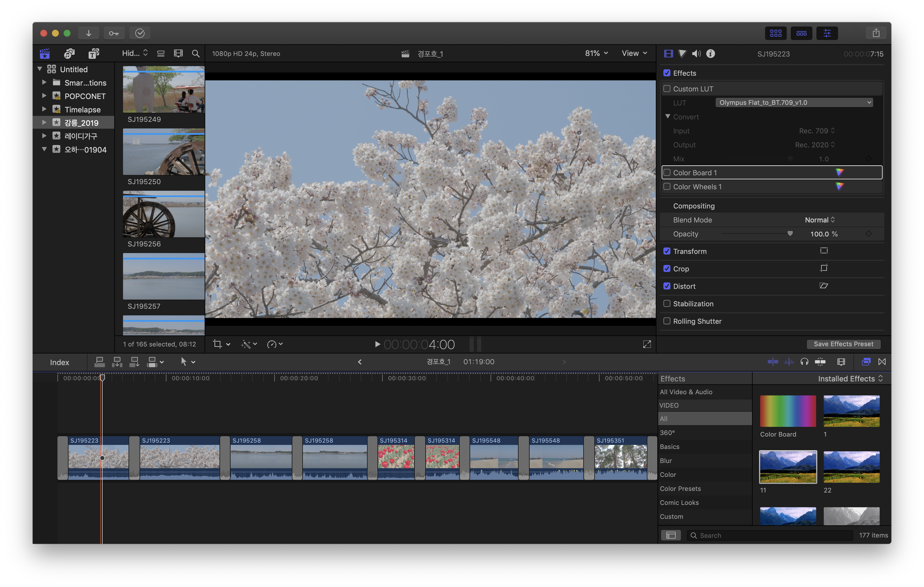Open the Photos and Audio sidebar

[x=69, y=53]
